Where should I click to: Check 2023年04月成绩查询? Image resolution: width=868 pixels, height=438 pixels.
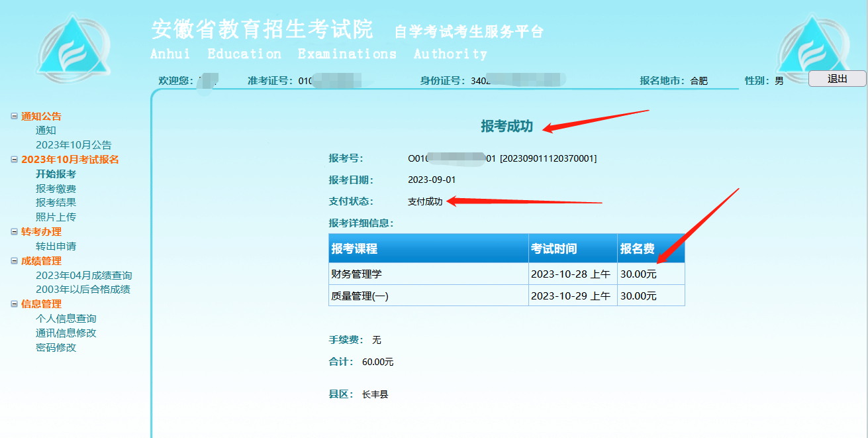pyautogui.click(x=84, y=276)
